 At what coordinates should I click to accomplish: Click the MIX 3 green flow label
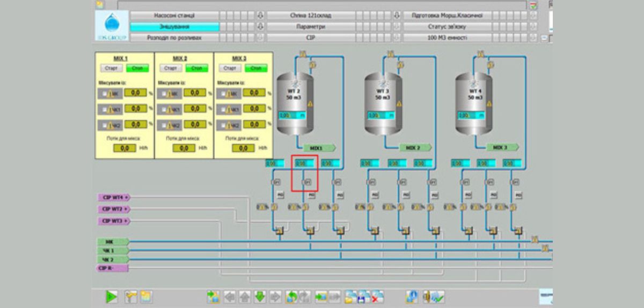pos(503,147)
